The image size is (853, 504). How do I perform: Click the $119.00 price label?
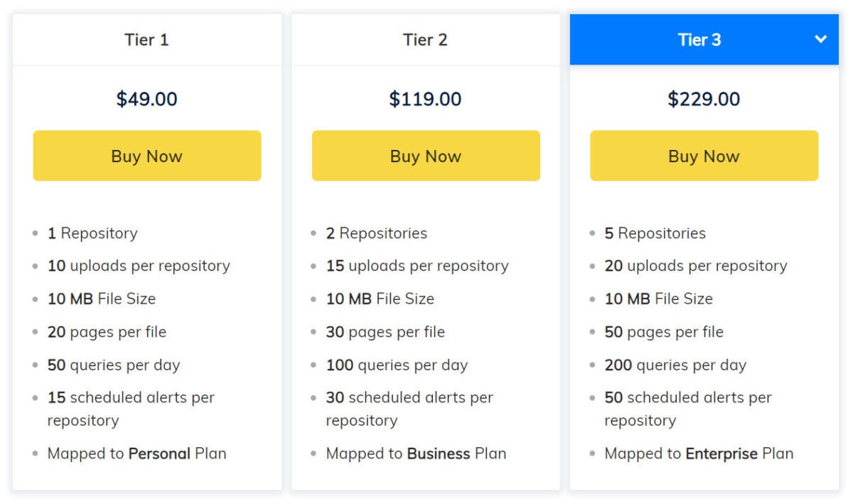pyautogui.click(x=425, y=99)
